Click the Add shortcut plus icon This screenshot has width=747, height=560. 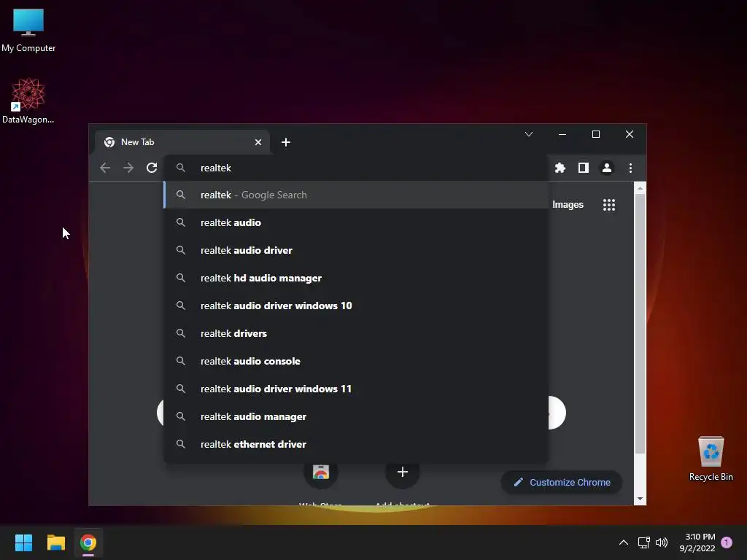pyautogui.click(x=402, y=472)
